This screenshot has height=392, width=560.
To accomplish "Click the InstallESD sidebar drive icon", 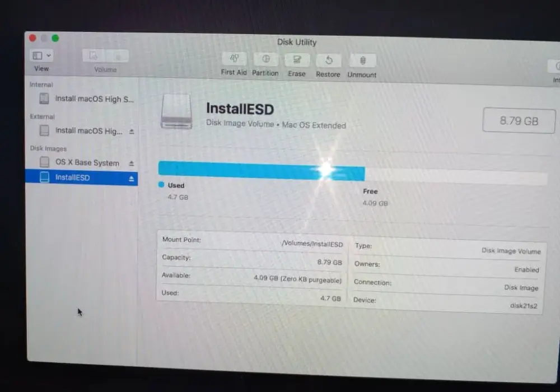I will (45, 177).
